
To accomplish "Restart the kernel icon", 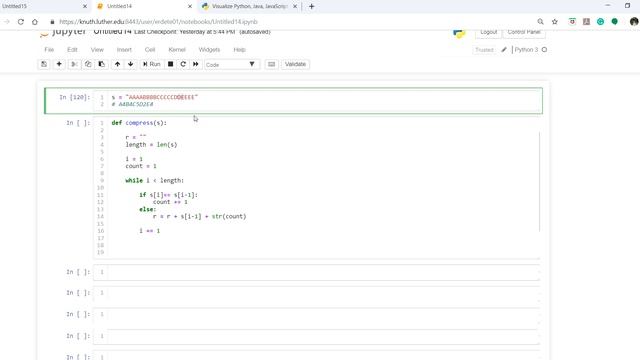I will 183,64.
